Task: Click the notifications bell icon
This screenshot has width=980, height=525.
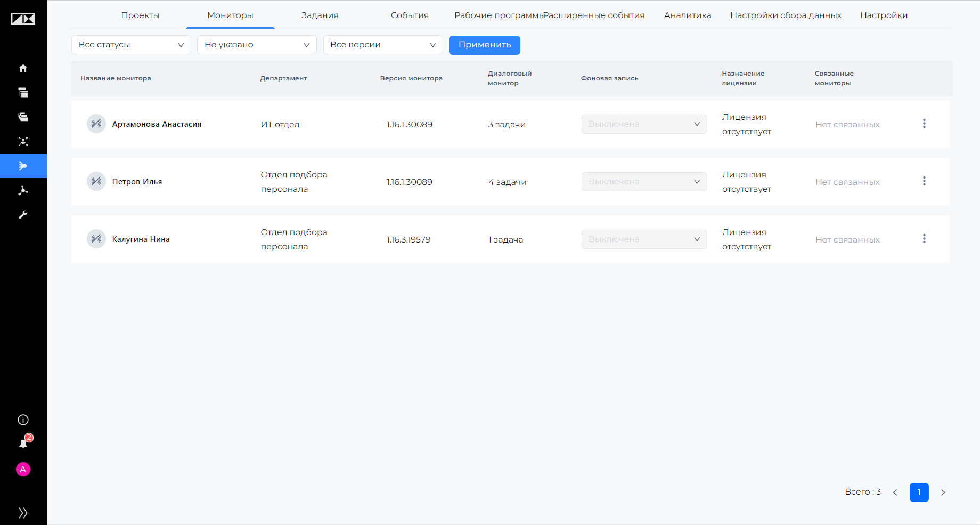Action: [x=23, y=443]
